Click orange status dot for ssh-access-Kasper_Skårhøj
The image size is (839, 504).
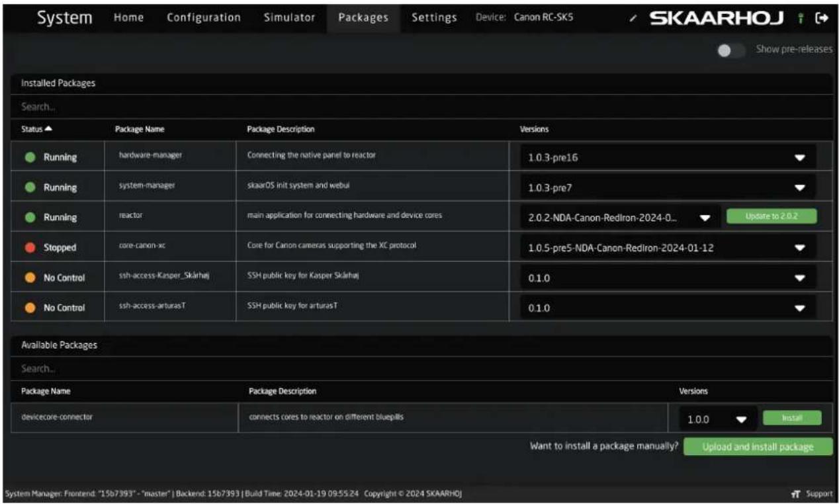(x=30, y=278)
